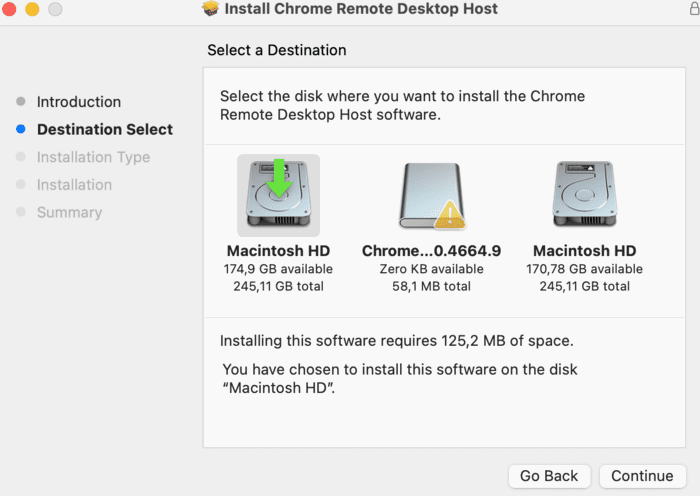This screenshot has height=496, width=700.
Task: Click the yellow warning triangle on Chrome disk
Action: coord(450,215)
